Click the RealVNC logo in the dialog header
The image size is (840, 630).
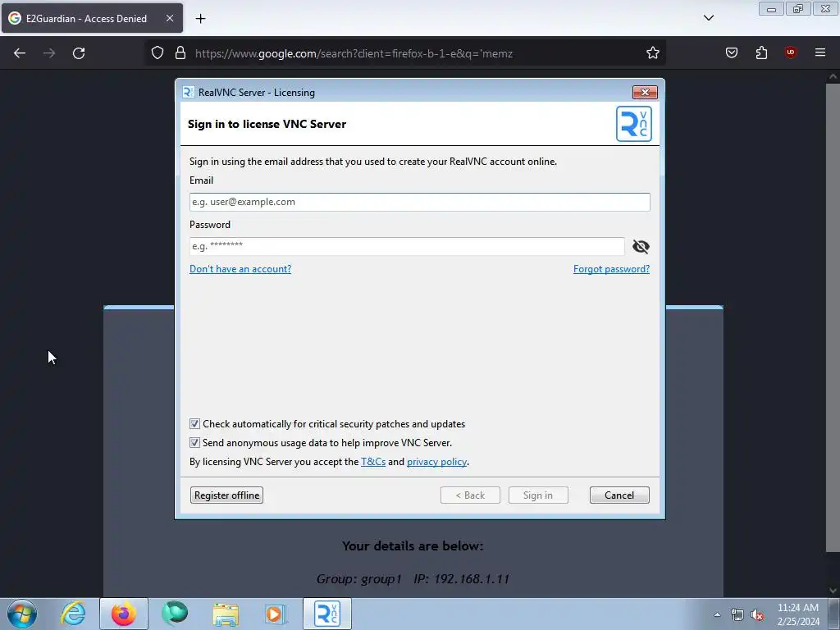(634, 124)
